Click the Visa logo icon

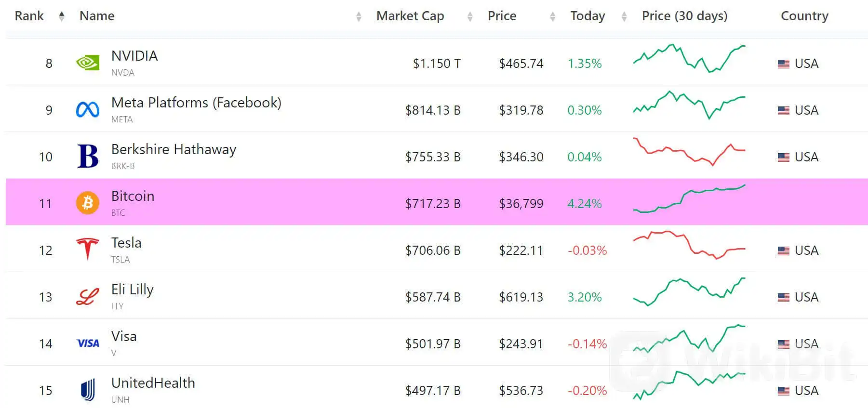point(87,342)
